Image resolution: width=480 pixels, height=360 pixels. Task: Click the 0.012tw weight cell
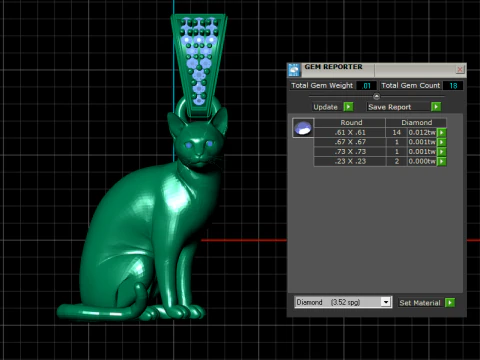point(422,132)
